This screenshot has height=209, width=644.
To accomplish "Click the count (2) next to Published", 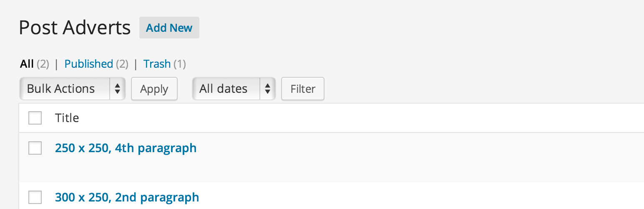I will tap(122, 64).
